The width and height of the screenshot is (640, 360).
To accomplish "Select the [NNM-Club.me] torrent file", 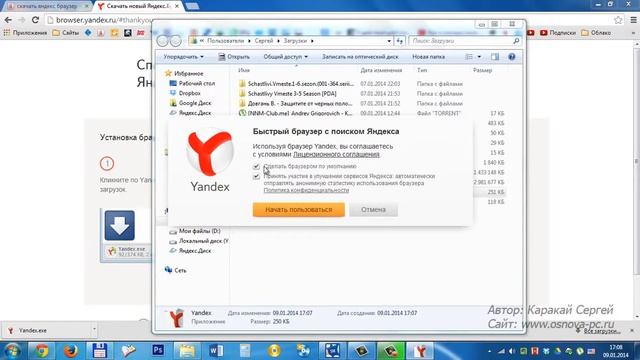I will [x=299, y=113].
